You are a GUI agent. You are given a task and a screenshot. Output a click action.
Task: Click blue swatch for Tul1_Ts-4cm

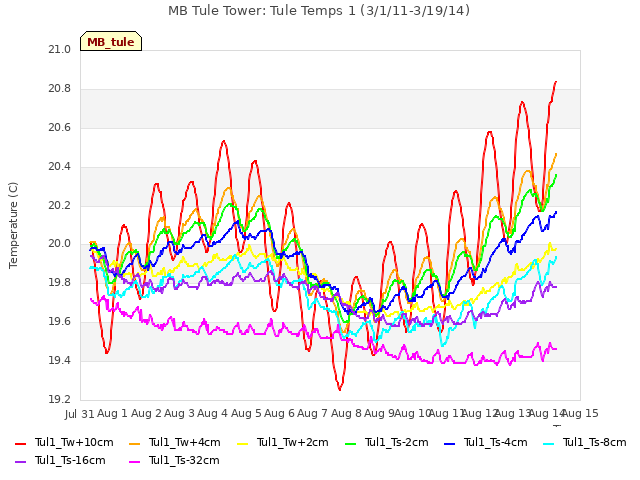(x=449, y=443)
